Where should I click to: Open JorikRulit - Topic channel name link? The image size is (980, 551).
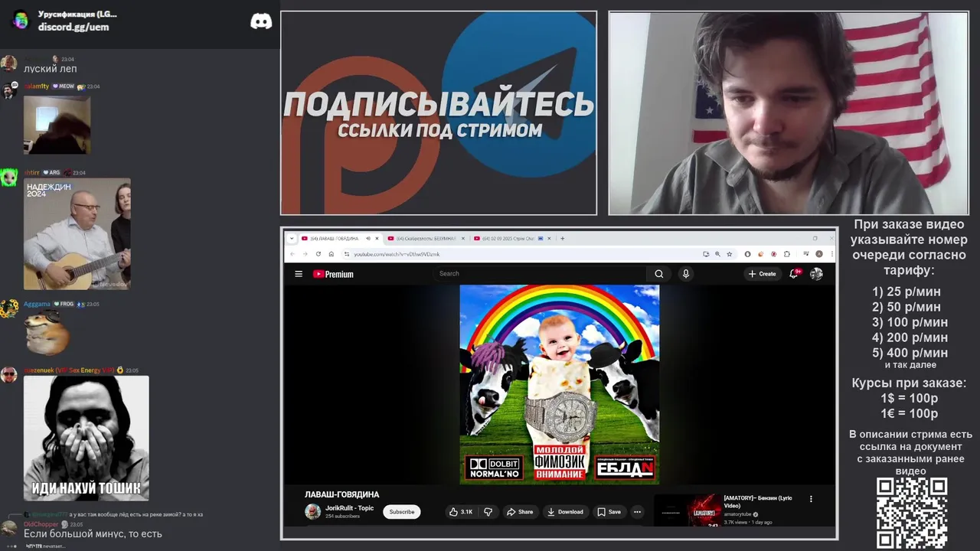pyautogui.click(x=349, y=508)
